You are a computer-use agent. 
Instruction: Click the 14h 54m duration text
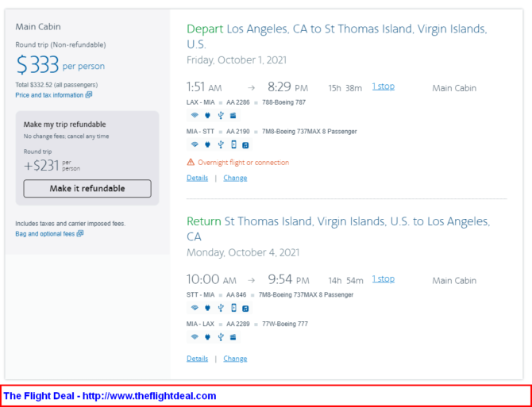click(x=345, y=281)
